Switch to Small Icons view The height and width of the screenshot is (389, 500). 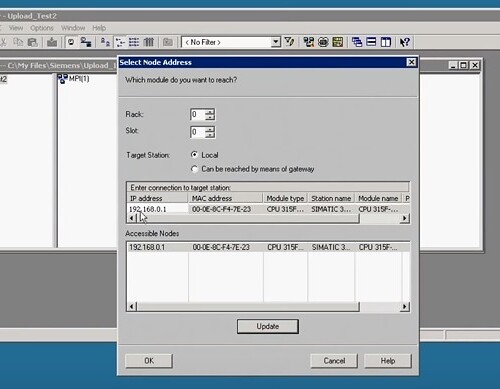[120, 42]
